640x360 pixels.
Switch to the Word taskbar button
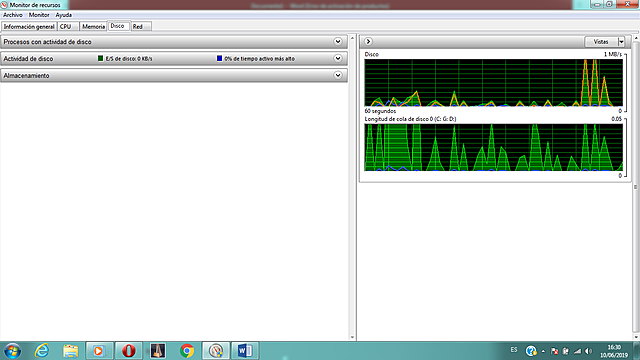pyautogui.click(x=245, y=351)
